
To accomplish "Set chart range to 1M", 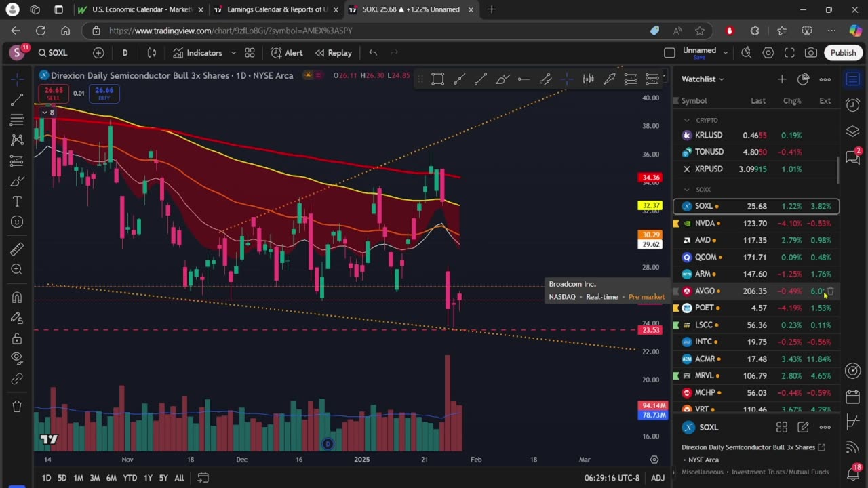I will 78,478.
